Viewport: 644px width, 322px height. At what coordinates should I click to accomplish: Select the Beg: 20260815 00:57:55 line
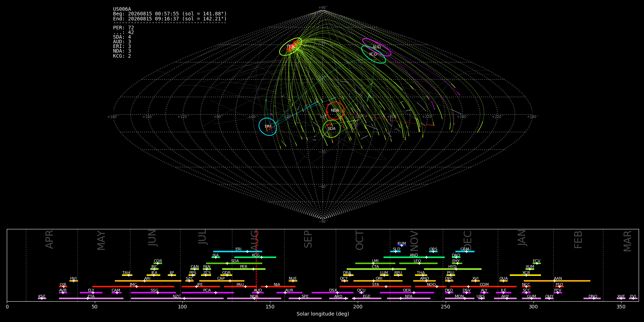(x=170, y=14)
